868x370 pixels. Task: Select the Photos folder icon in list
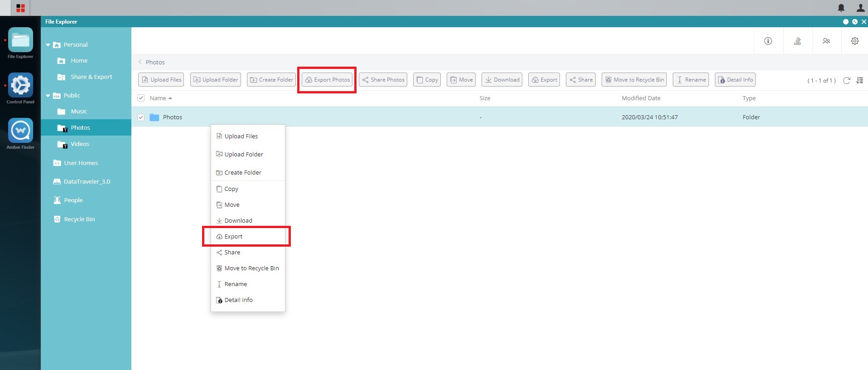pyautogui.click(x=154, y=117)
